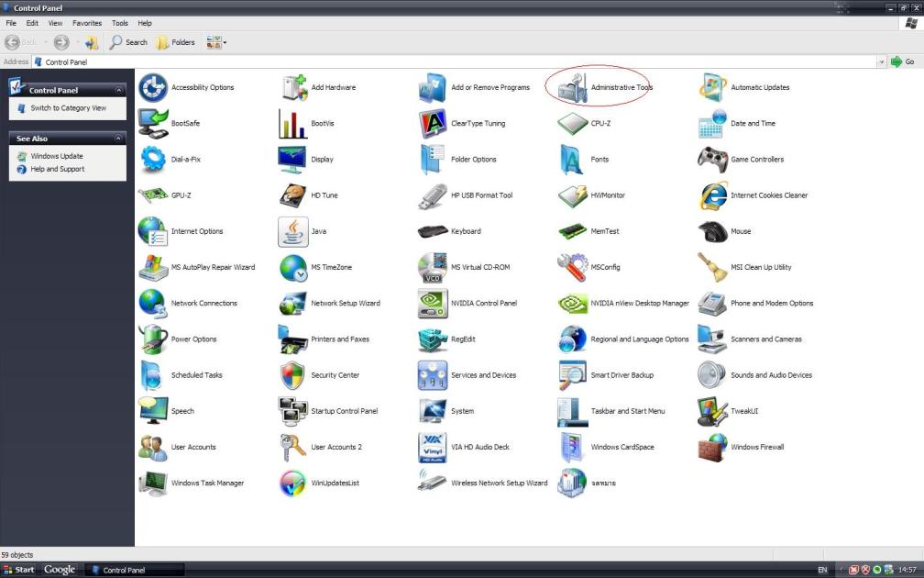Open the Help menu
The height and width of the screenshot is (578, 924).
click(x=145, y=23)
